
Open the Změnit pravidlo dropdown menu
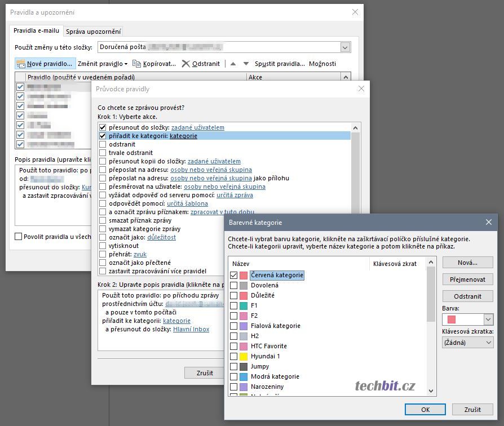(x=103, y=64)
